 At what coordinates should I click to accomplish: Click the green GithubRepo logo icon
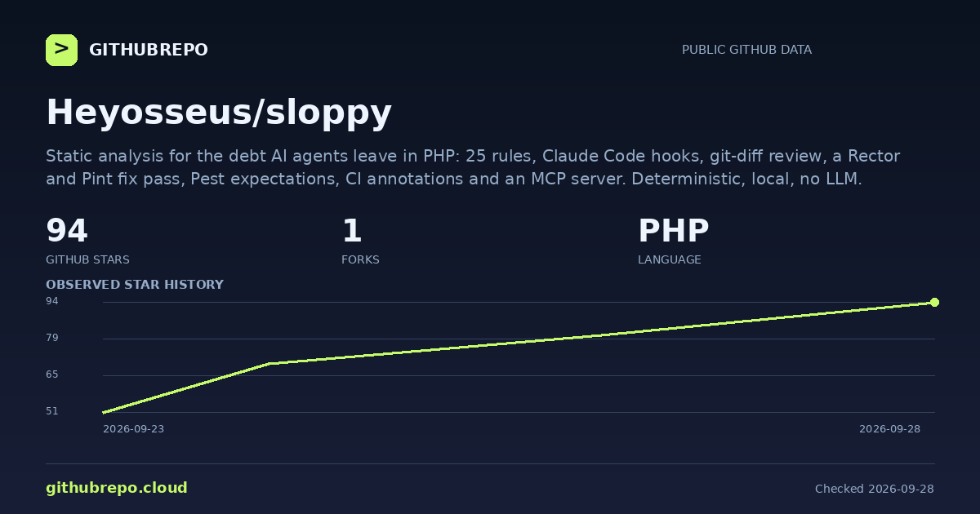(x=61, y=50)
